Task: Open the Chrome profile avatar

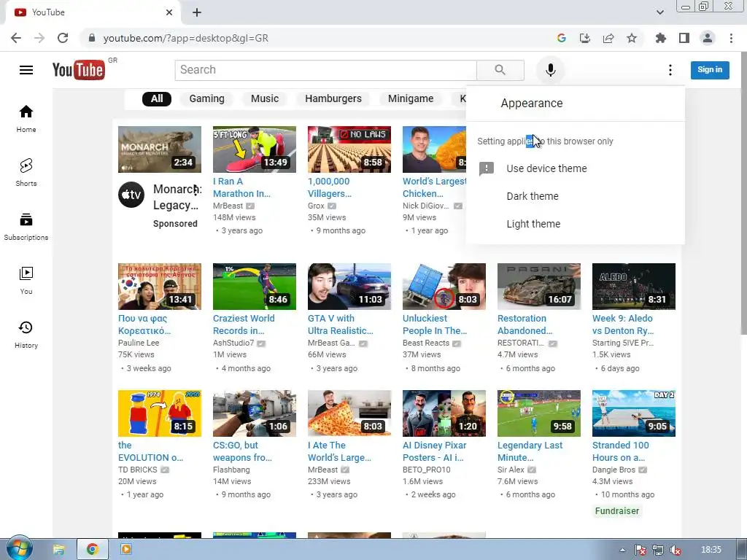Action: pyautogui.click(x=708, y=38)
